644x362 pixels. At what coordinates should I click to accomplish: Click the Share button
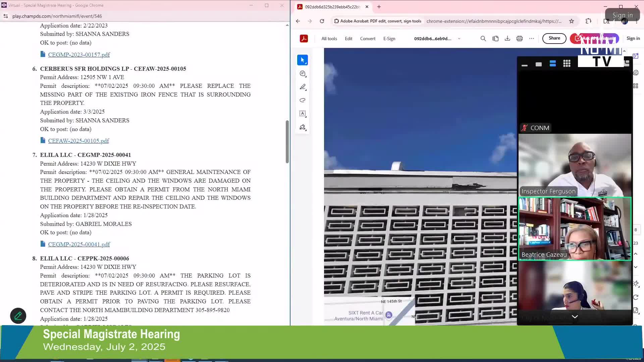pos(554,38)
